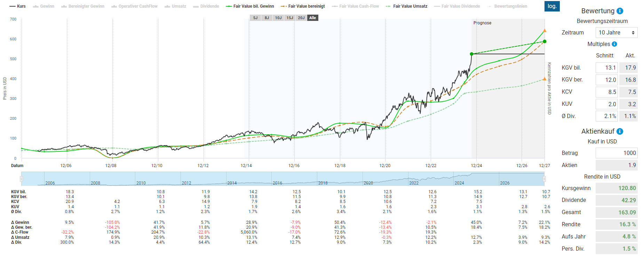Viewport: 644px width, 259px height.
Task: Show the Umsatz series via legend
Action: tap(175, 6)
